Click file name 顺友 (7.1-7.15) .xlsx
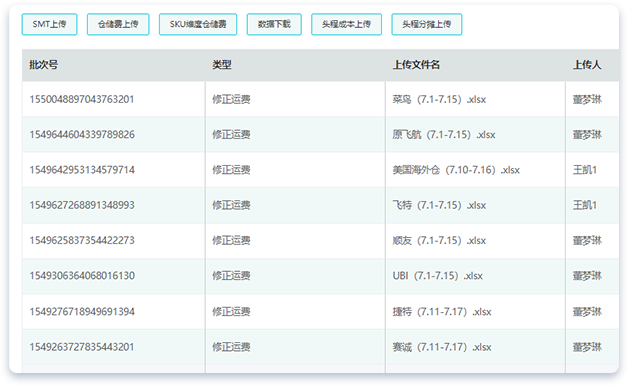Image resolution: width=628 pixels, height=386 pixels. click(x=439, y=240)
